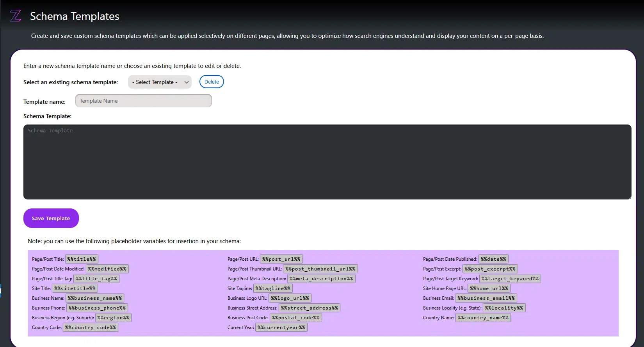Select the %%region%% placeholder
Screen dimensions: 644x347
pos(113,318)
